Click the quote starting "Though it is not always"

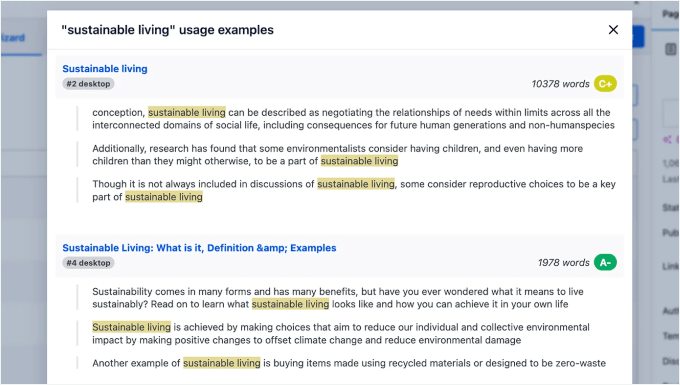pos(354,190)
